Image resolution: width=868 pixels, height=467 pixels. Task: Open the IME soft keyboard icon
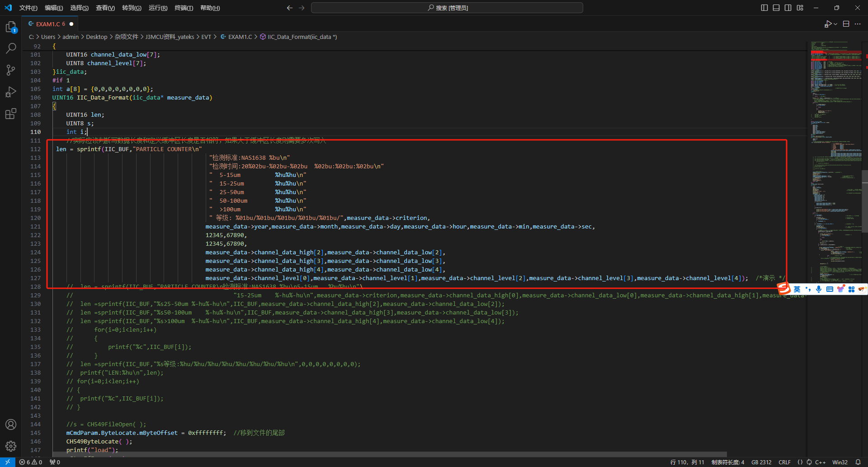pyautogui.click(x=830, y=289)
